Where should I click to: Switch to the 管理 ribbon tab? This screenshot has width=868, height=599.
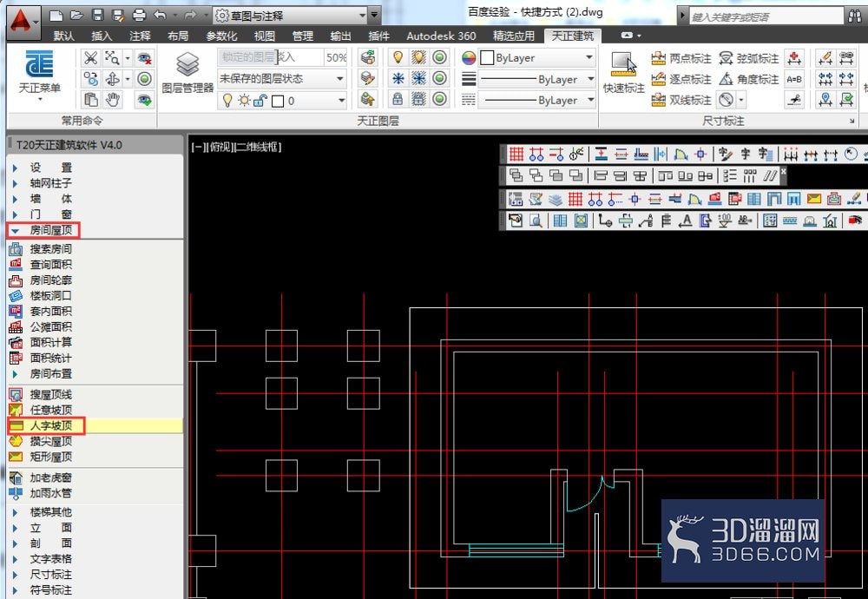302,36
